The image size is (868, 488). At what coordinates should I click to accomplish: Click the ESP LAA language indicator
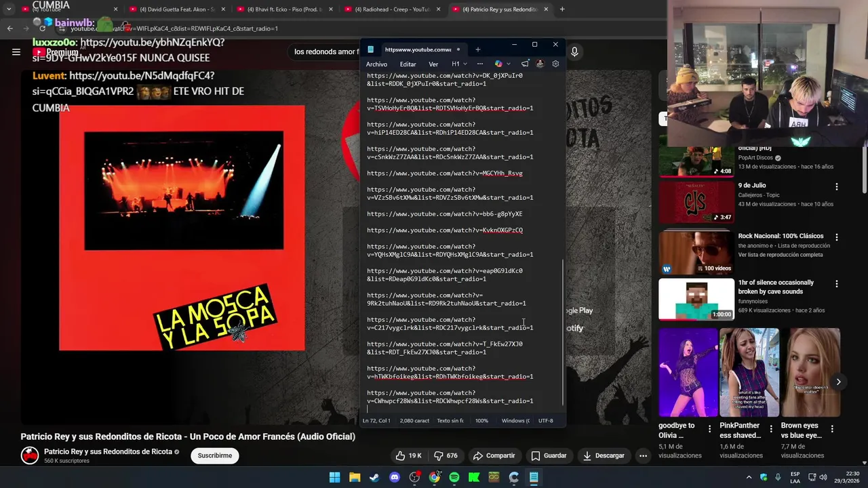[x=795, y=477]
